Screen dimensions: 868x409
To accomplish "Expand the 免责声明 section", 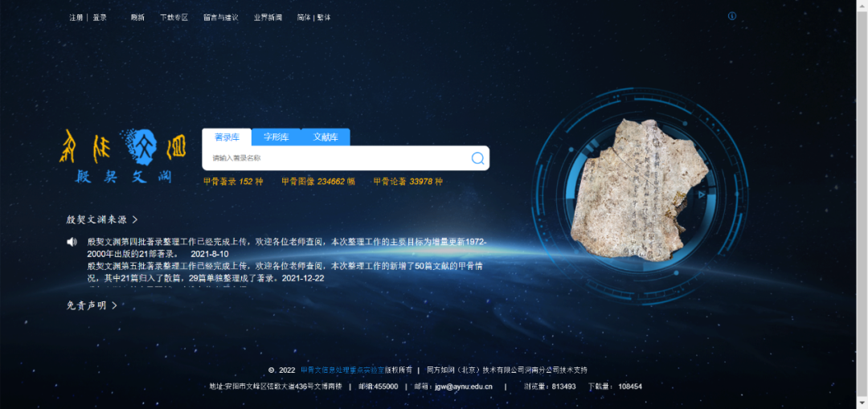I will coord(92,305).
